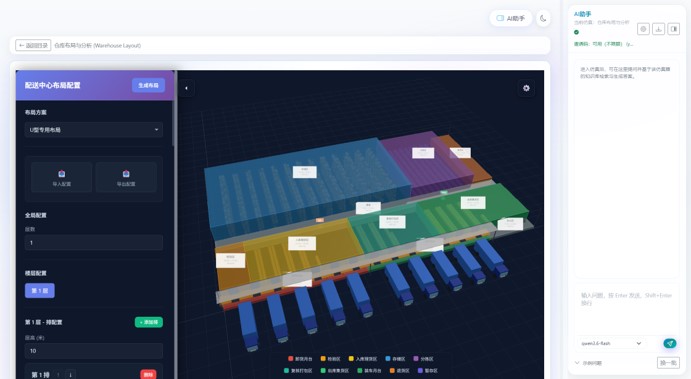Image resolution: width=691 pixels, height=379 pixels.
Task: Select the floor 1 tab
Action: coord(40,290)
